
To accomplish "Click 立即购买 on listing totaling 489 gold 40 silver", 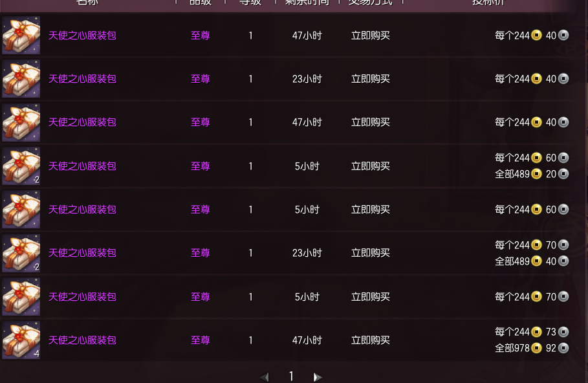I will [x=371, y=253].
